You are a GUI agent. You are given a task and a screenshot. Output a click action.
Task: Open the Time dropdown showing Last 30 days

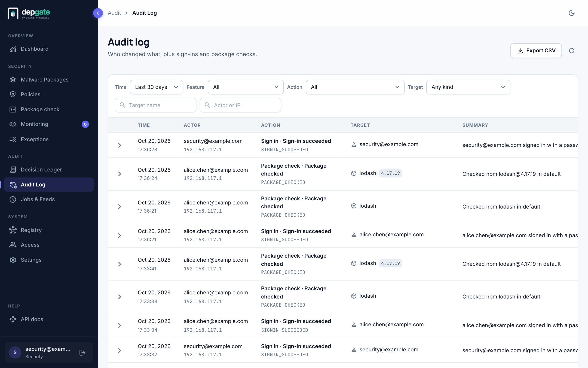(x=157, y=87)
